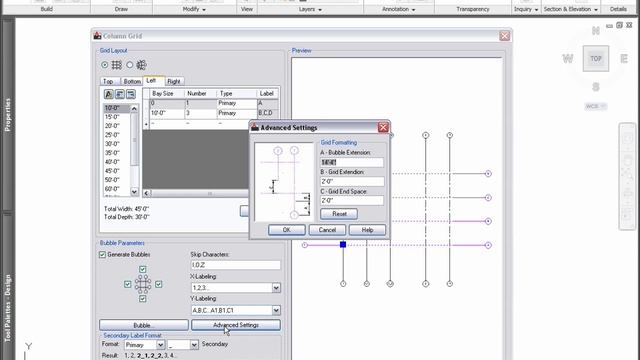Switch to the Top tab
Screen dimensions: 640x360
point(109,81)
